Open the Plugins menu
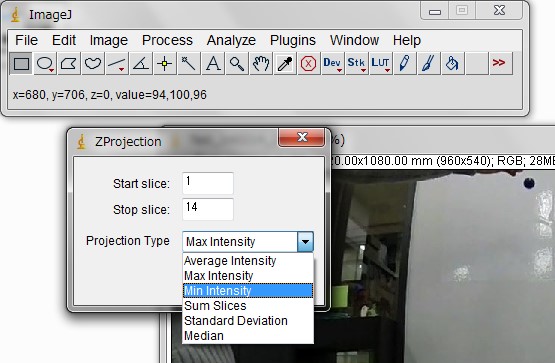Viewport: 555px width, 363px height. click(x=293, y=40)
